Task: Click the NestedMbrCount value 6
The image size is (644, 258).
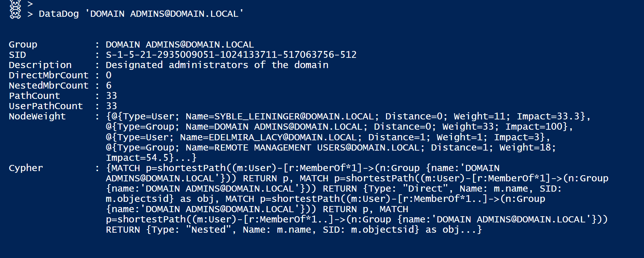Action: click(x=109, y=86)
